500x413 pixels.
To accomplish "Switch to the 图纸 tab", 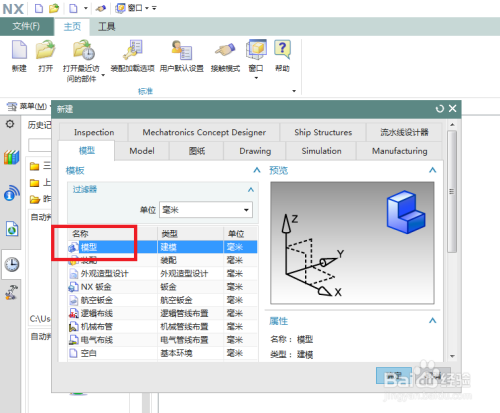I will click(197, 151).
